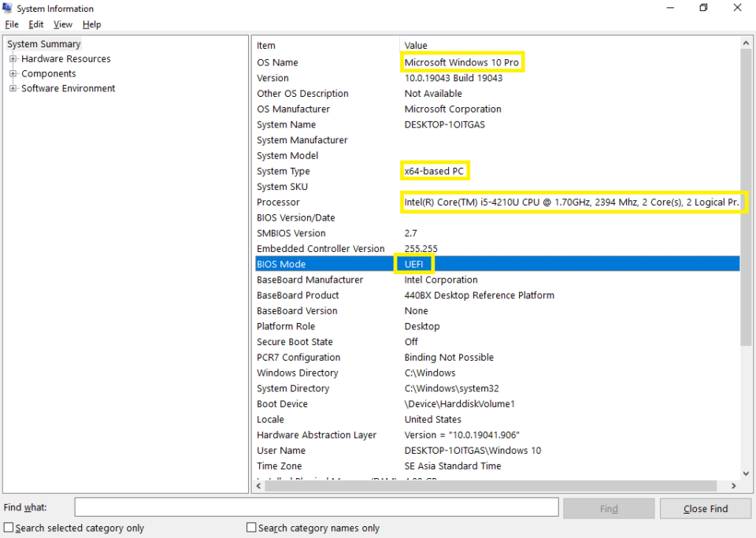Expand the Hardware Resources node
Screen dimensions: 756x538
(x=13, y=59)
